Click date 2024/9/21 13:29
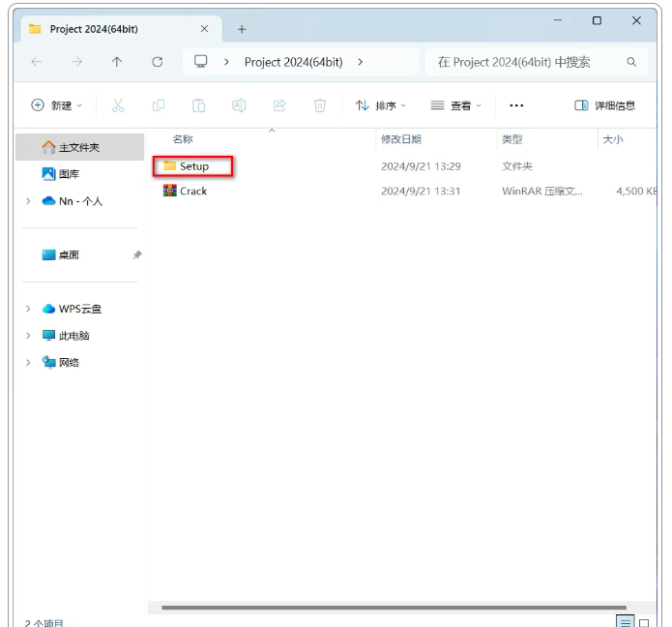 click(x=421, y=166)
